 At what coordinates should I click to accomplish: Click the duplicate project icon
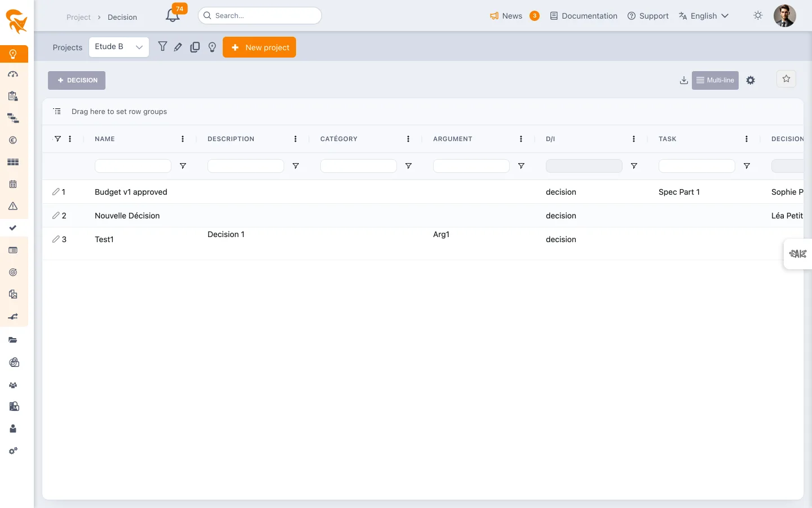(195, 47)
